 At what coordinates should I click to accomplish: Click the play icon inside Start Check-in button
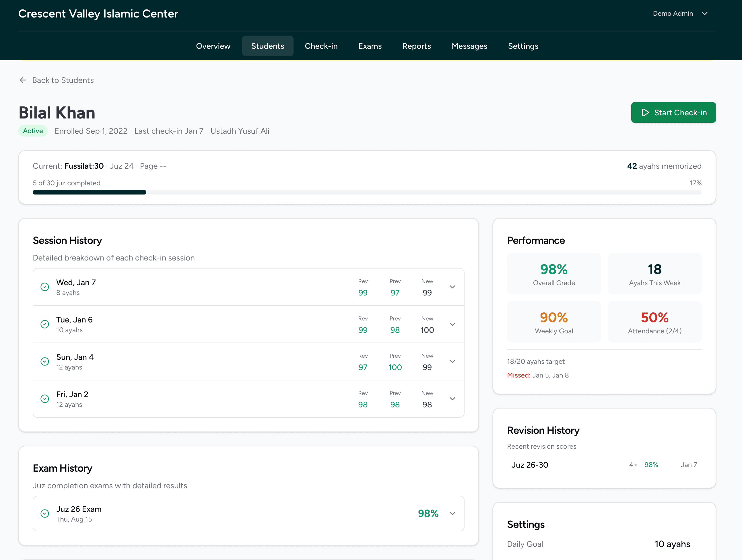645,112
